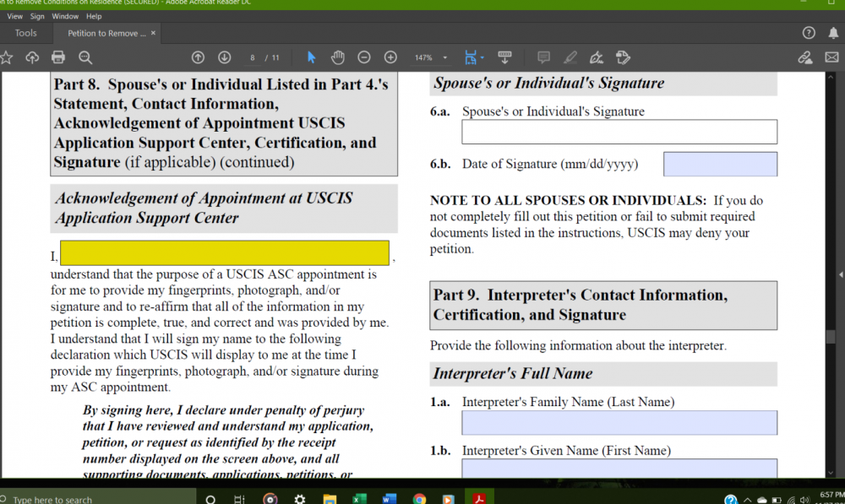Viewport: 845px width, 504px height.
Task: Go to previous page arrow
Action: pyautogui.click(x=198, y=57)
